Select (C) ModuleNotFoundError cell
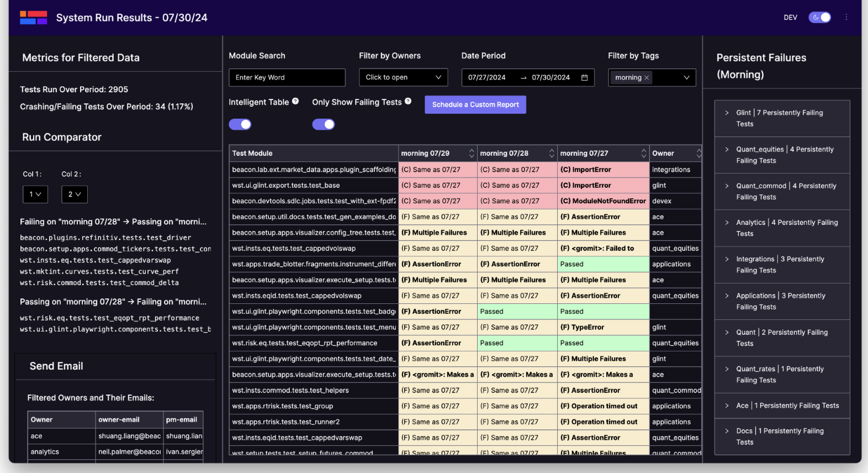Screen dimensions: 868x473 pos(604,201)
